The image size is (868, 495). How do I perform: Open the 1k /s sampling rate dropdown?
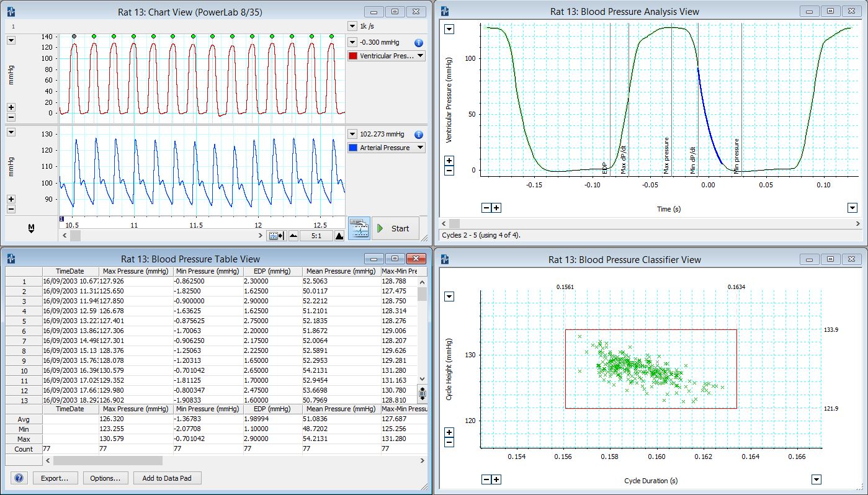(352, 26)
